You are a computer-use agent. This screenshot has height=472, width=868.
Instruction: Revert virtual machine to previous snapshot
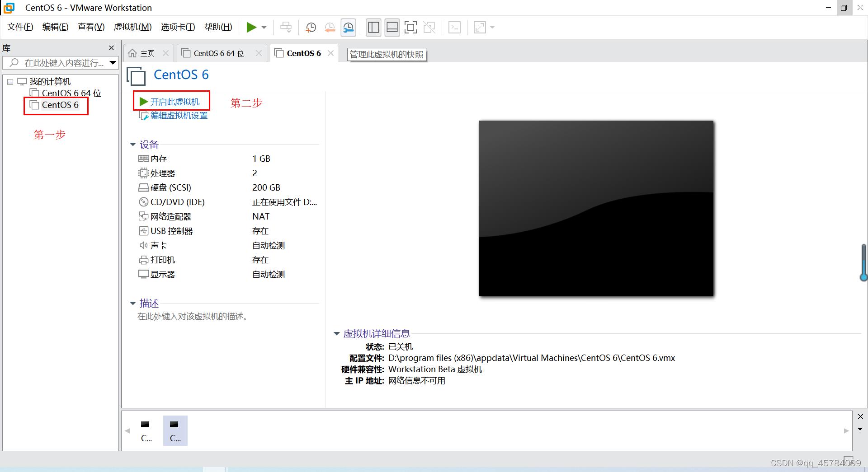[x=330, y=28]
